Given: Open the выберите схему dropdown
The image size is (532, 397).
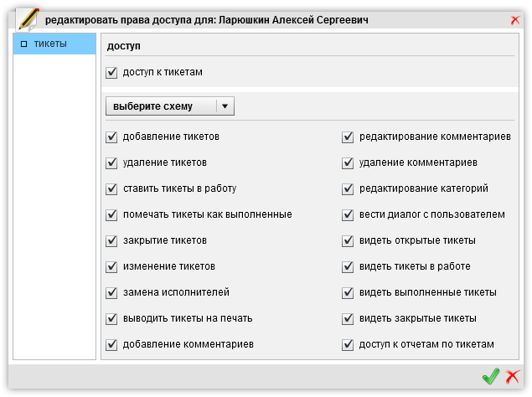Looking at the screenshot, I should tap(160, 106).
